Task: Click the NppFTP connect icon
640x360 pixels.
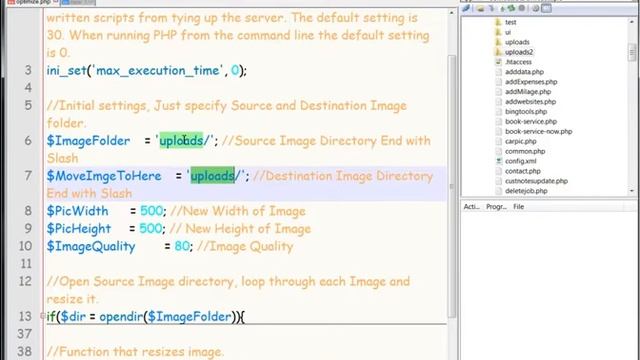Action: (x=466, y=8)
